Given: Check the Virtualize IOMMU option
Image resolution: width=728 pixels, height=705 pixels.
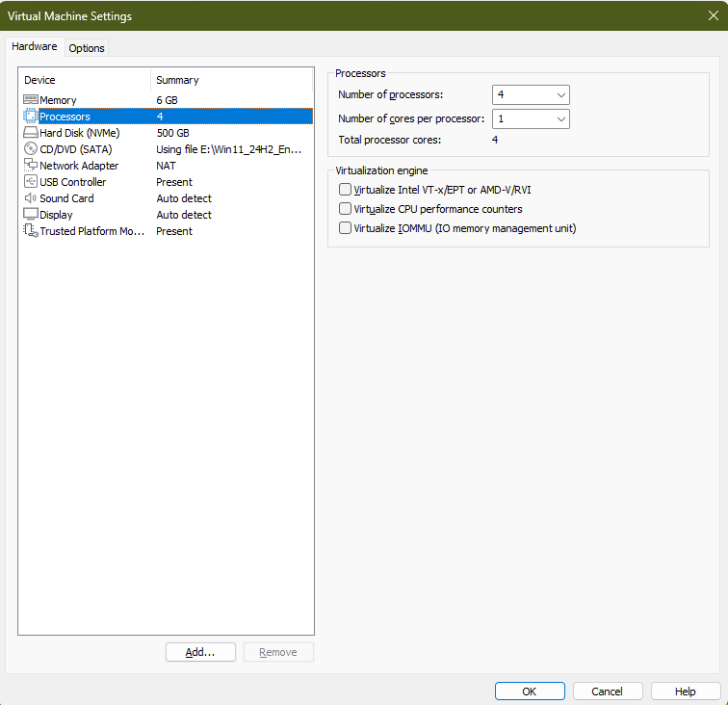Looking at the screenshot, I should pos(346,228).
